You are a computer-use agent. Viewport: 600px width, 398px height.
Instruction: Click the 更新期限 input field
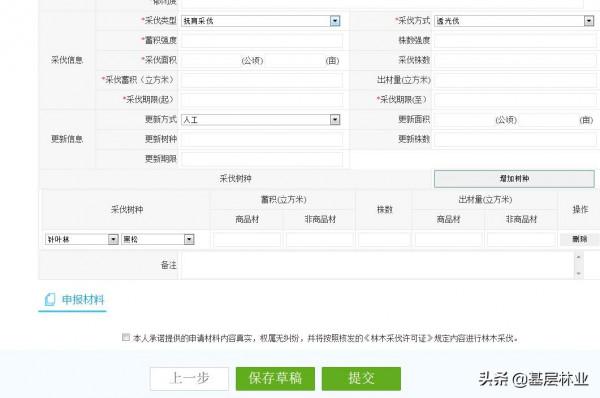point(262,159)
